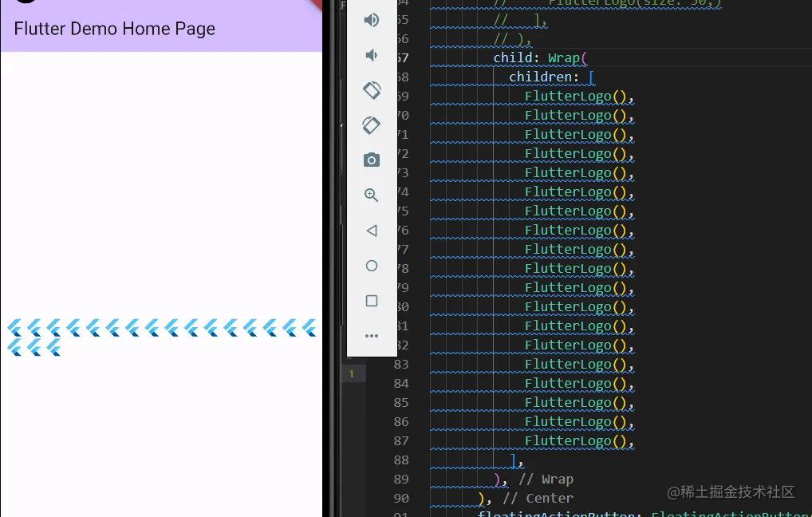Place cursor on 'child: Wrap(' code line
812x517 pixels.
pyautogui.click(x=540, y=57)
